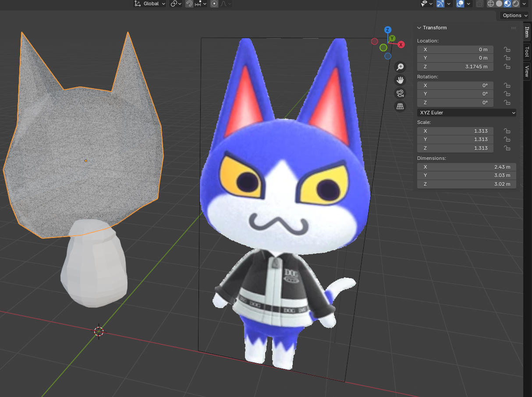Image resolution: width=532 pixels, height=397 pixels.
Task: Click the Location Z field showing 3.1745 m
Action: point(455,67)
